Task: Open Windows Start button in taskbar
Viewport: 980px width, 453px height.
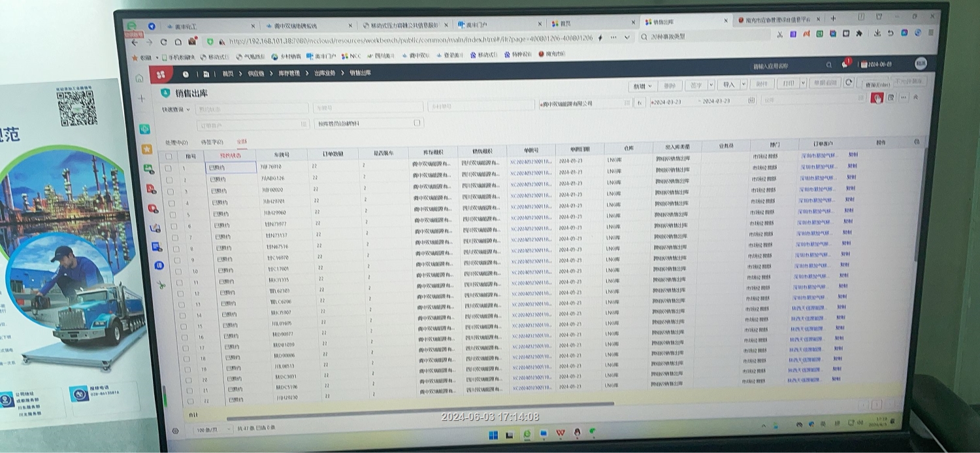Action: (494, 435)
